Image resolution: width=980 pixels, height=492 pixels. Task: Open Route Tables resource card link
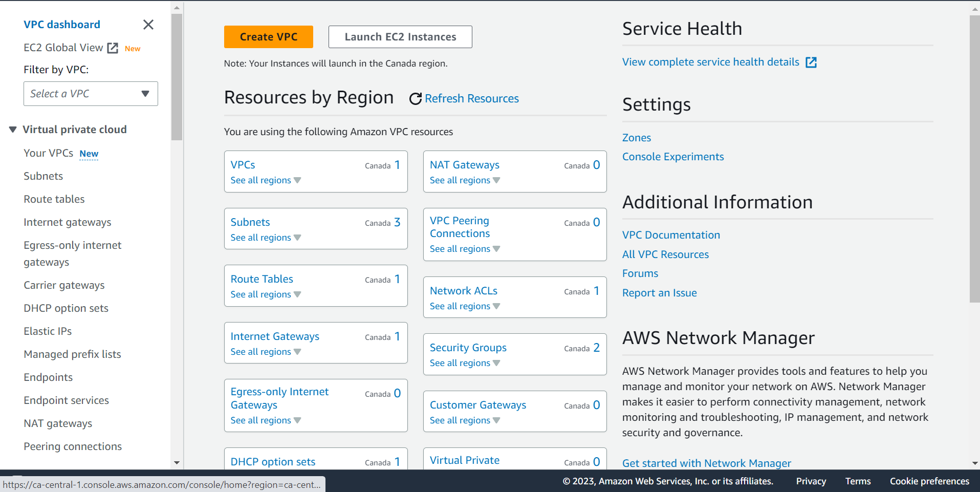pos(262,279)
